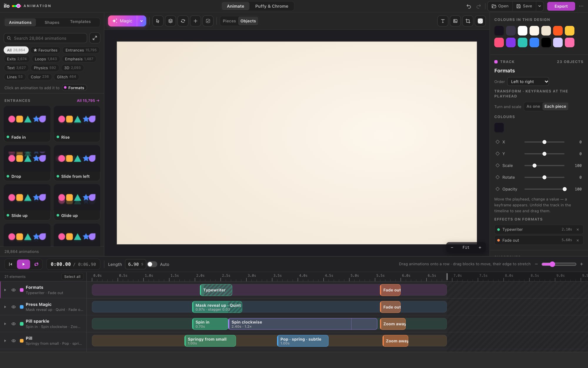Set turn and scale to As one
The image size is (588, 368).
[533, 106]
